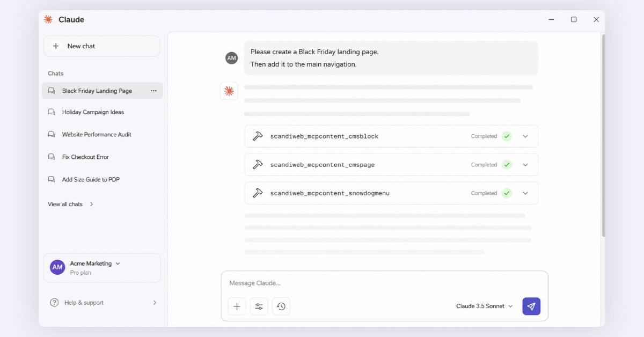
Task: Click View all chats link
Action: click(x=65, y=204)
